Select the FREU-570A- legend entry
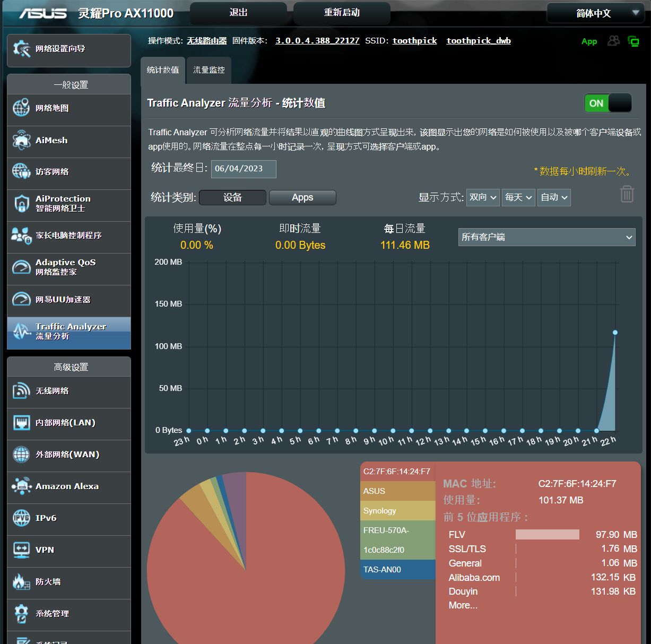Image resolution: width=651 pixels, height=644 pixels. pos(397,530)
